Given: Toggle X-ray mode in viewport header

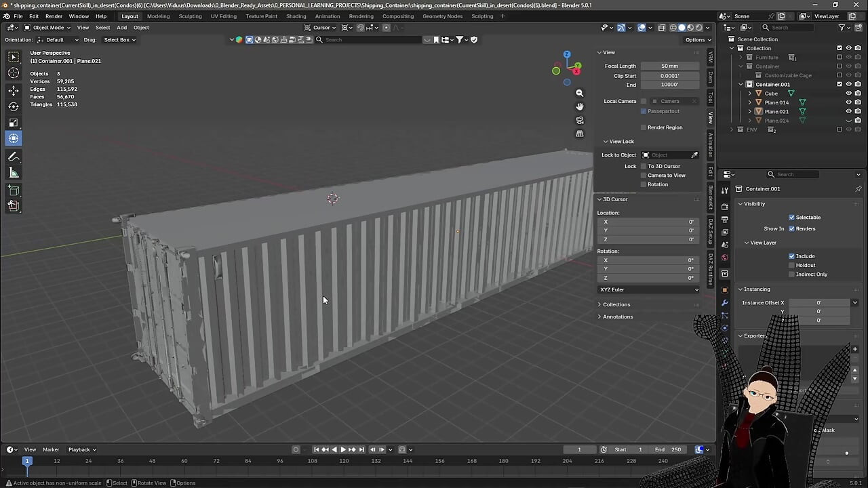Looking at the screenshot, I should (661, 28).
